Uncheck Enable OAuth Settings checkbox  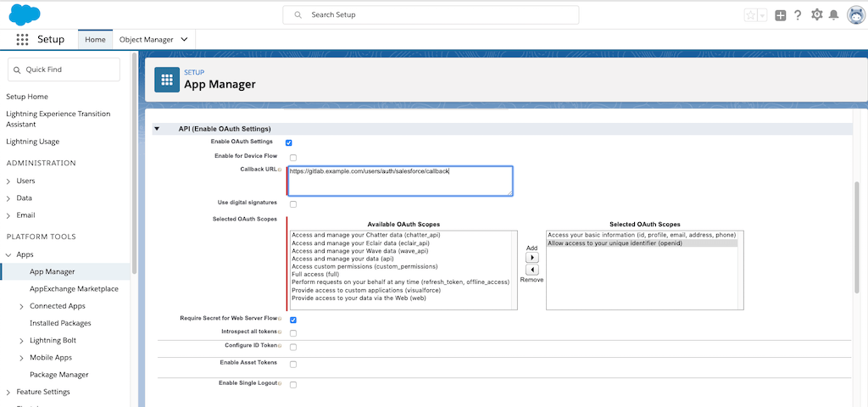[x=289, y=142]
